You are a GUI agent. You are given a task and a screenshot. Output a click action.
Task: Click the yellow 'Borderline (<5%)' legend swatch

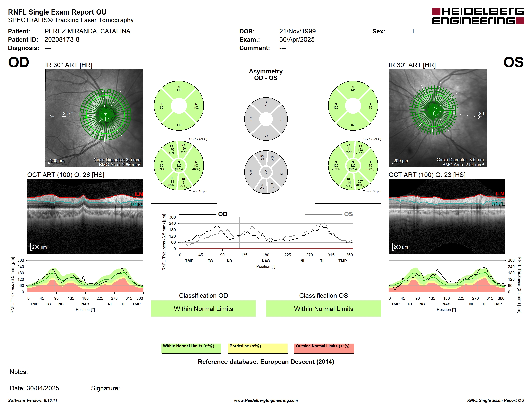[258, 348]
